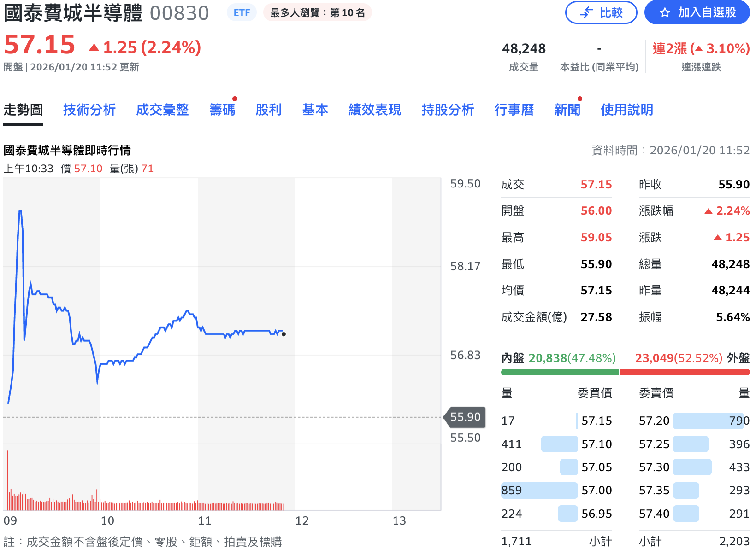Click the 加入自選股 button
The width and height of the screenshot is (756, 549).
[x=696, y=12]
